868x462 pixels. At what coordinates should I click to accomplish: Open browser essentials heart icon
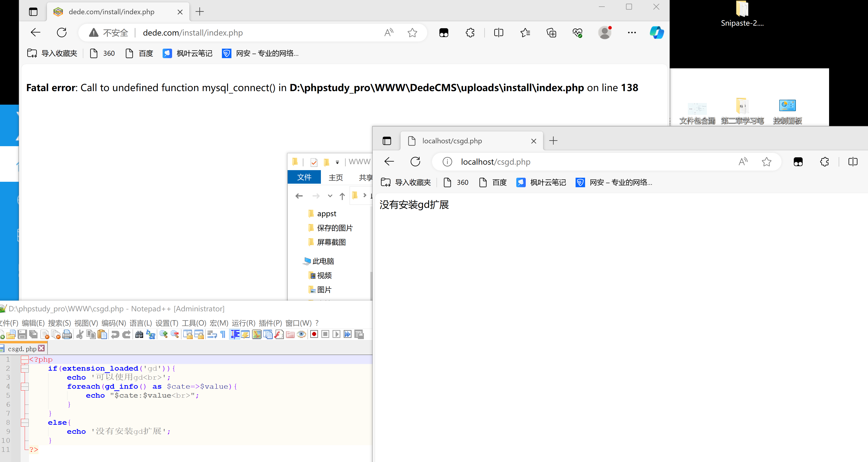point(577,33)
